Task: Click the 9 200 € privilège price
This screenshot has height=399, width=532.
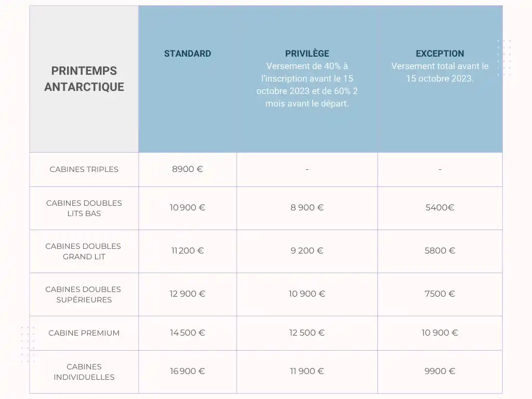Action: (307, 250)
